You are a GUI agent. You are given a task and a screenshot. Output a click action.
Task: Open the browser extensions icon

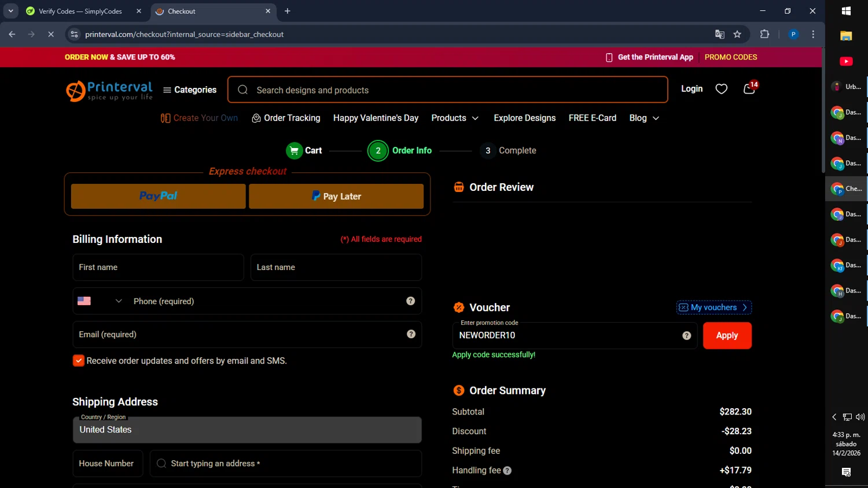764,35
